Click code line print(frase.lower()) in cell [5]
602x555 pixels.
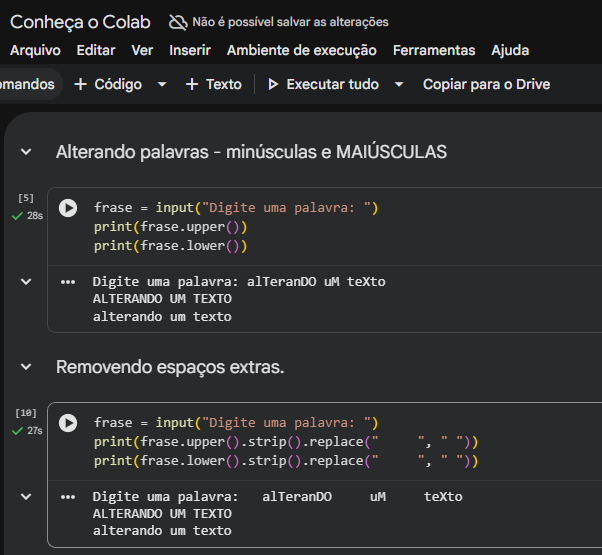170,246
